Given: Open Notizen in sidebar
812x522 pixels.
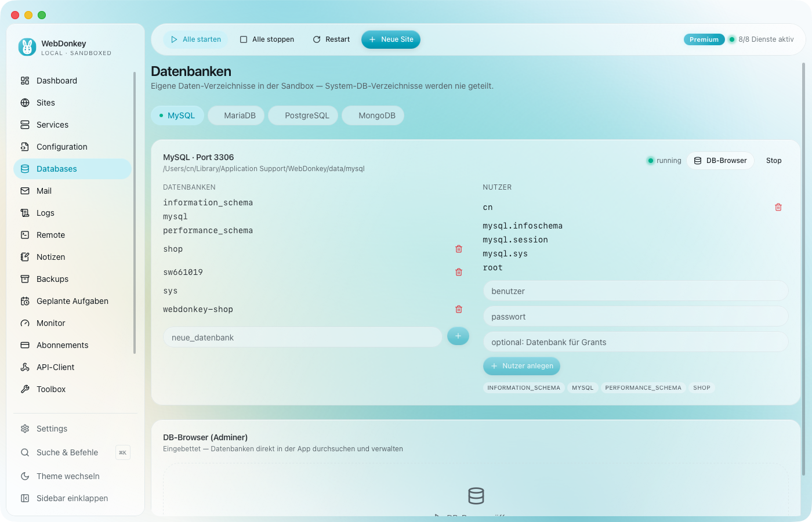Looking at the screenshot, I should tap(73, 257).
